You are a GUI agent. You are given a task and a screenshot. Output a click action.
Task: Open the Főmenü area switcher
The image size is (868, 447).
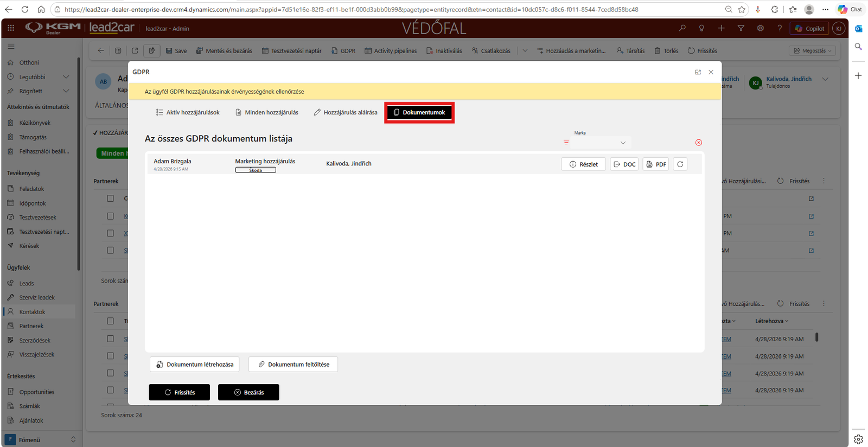[x=41, y=439]
